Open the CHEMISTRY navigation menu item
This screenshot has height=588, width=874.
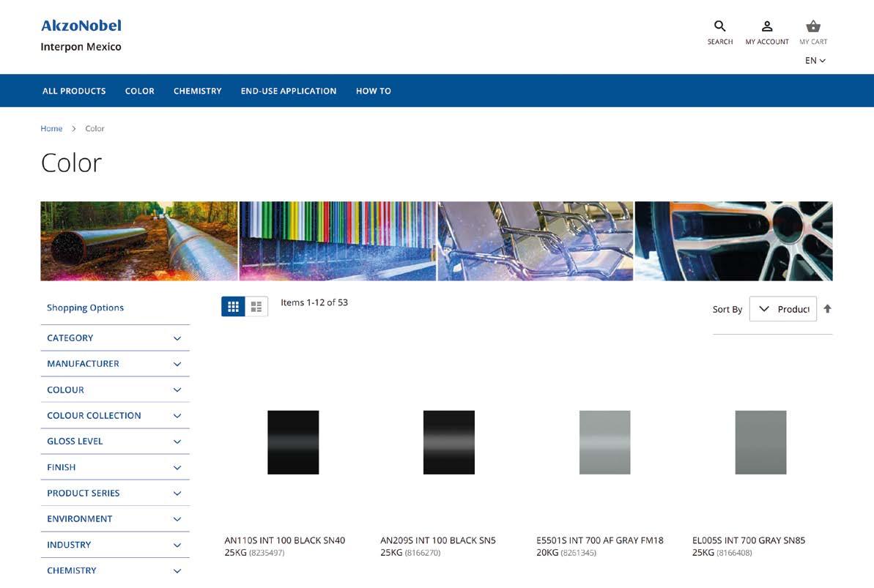pos(197,91)
